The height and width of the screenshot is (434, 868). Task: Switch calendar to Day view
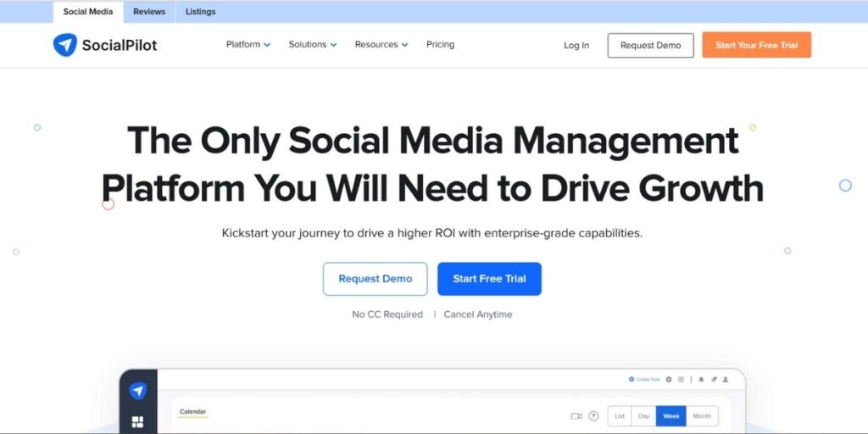coord(644,416)
